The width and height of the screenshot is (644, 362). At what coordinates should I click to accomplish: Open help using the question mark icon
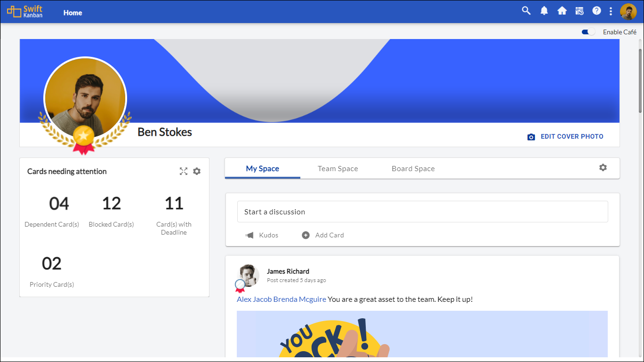point(596,11)
